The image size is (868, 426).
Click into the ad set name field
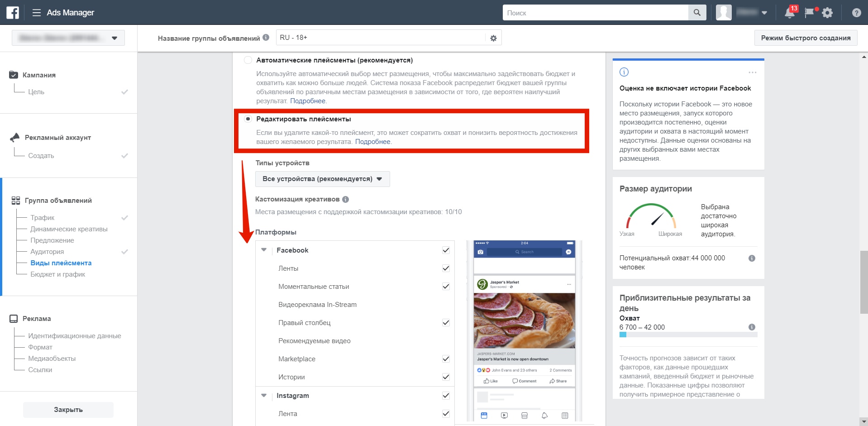coord(380,38)
